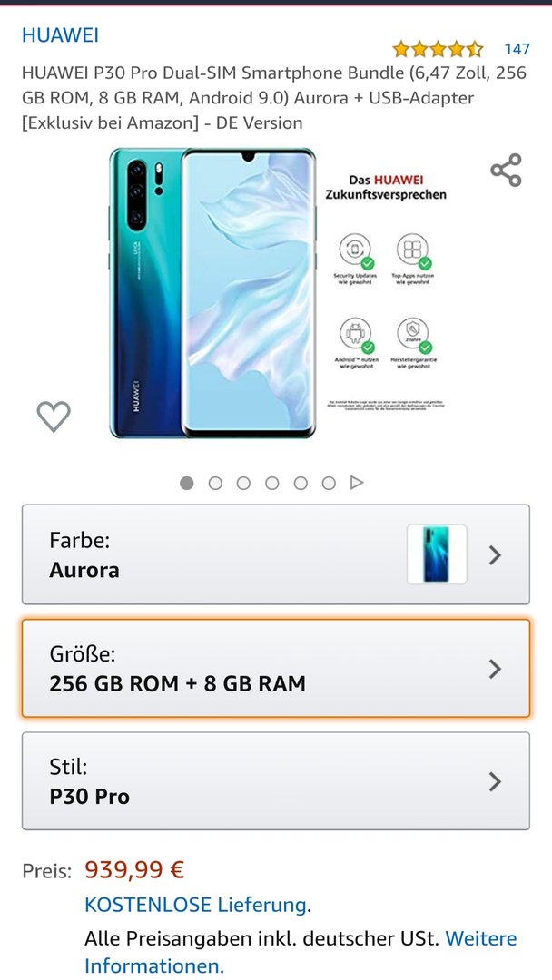Tap the Aurora color thumbnail swatch
Image resolution: width=552 pixels, height=980 pixels.
tap(437, 554)
